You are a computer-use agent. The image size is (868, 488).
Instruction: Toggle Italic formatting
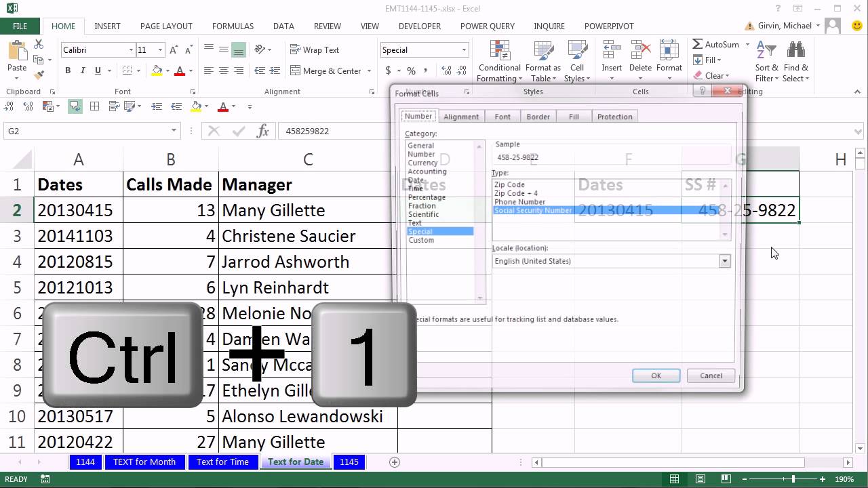point(83,70)
